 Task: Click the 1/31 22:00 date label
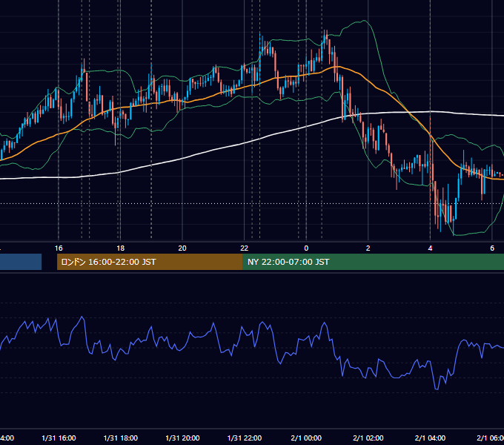[x=245, y=438]
